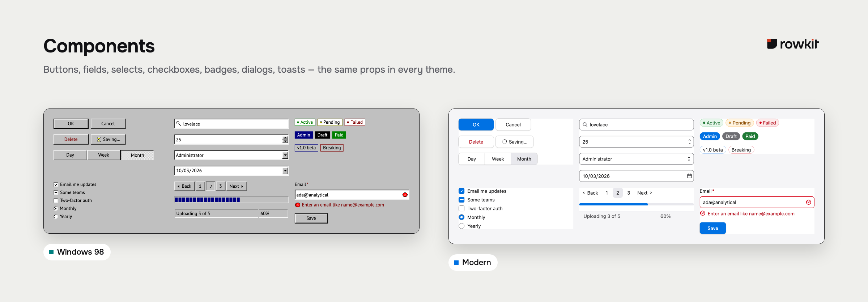Select the Month segment in Modern panel
Image resolution: width=868 pixels, height=302 pixels.
[524, 159]
